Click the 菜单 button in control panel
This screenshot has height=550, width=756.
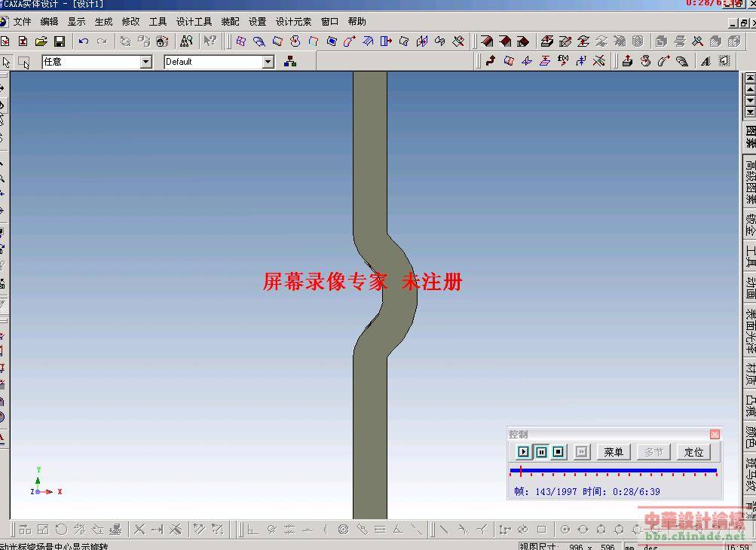614,452
